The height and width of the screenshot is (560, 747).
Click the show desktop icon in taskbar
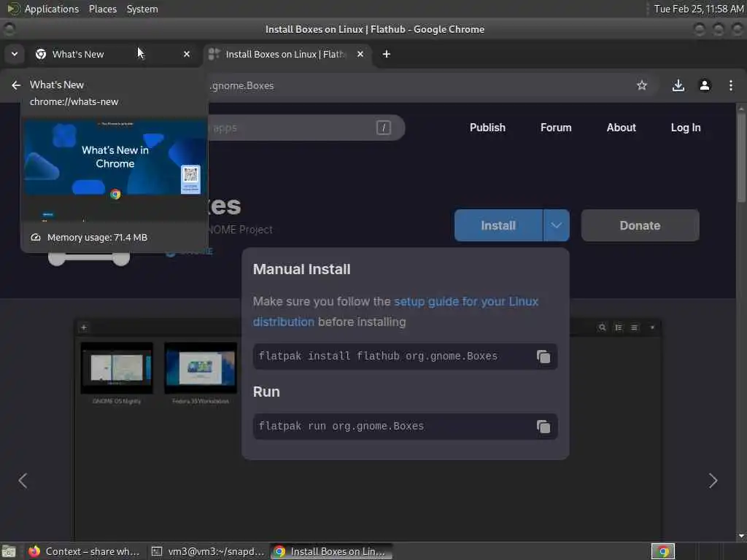[9, 551]
